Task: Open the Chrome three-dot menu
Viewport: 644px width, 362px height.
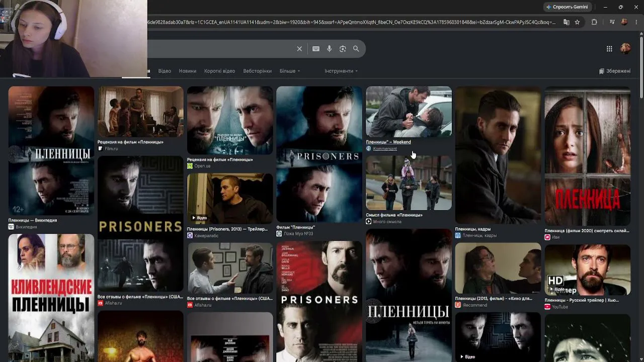Action: point(637,22)
